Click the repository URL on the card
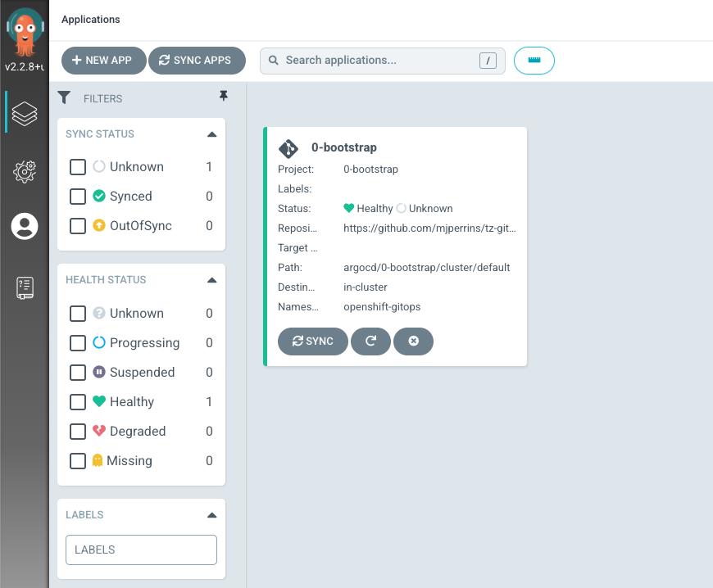The height and width of the screenshot is (588, 713). coord(429,228)
